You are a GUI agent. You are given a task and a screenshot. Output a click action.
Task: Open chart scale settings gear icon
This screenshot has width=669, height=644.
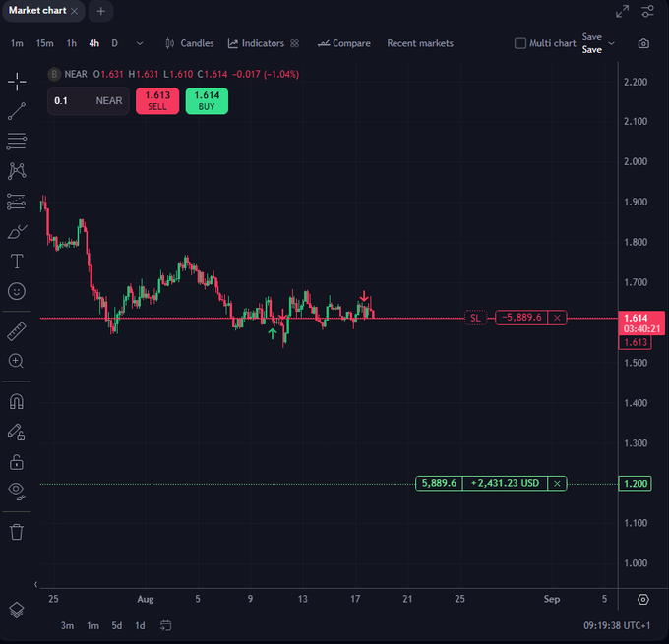(643, 599)
